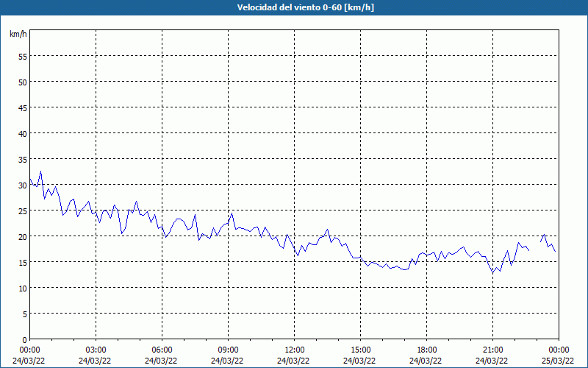Select the '00:00' label above '25/03/22'

pos(559,350)
